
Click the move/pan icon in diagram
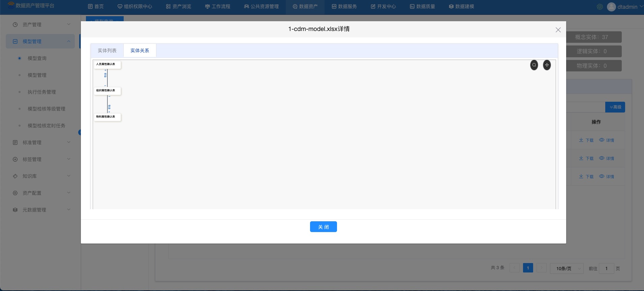click(x=547, y=65)
